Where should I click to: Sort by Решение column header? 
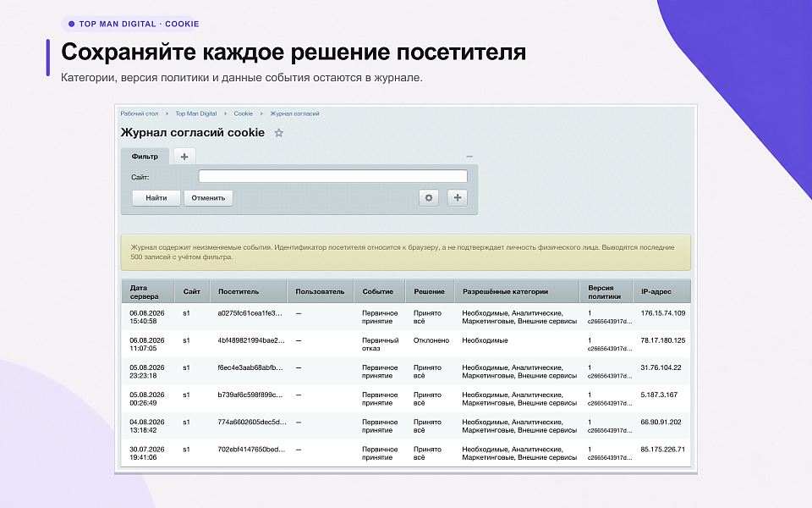click(x=430, y=291)
